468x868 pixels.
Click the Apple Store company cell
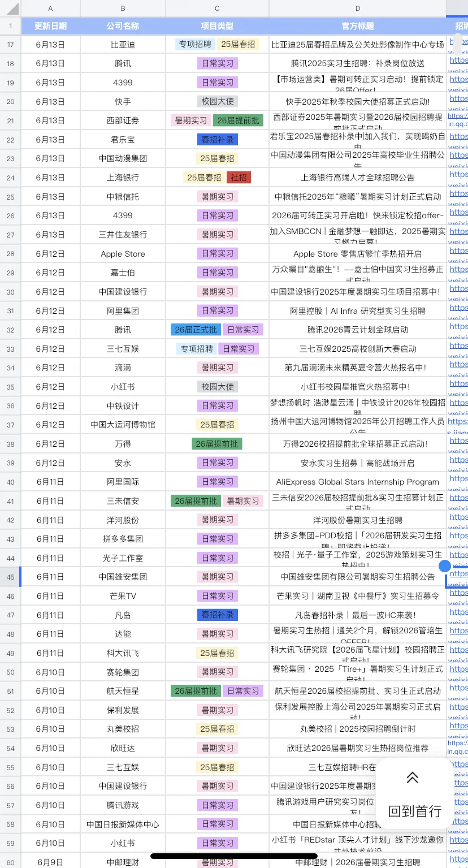coord(123,254)
